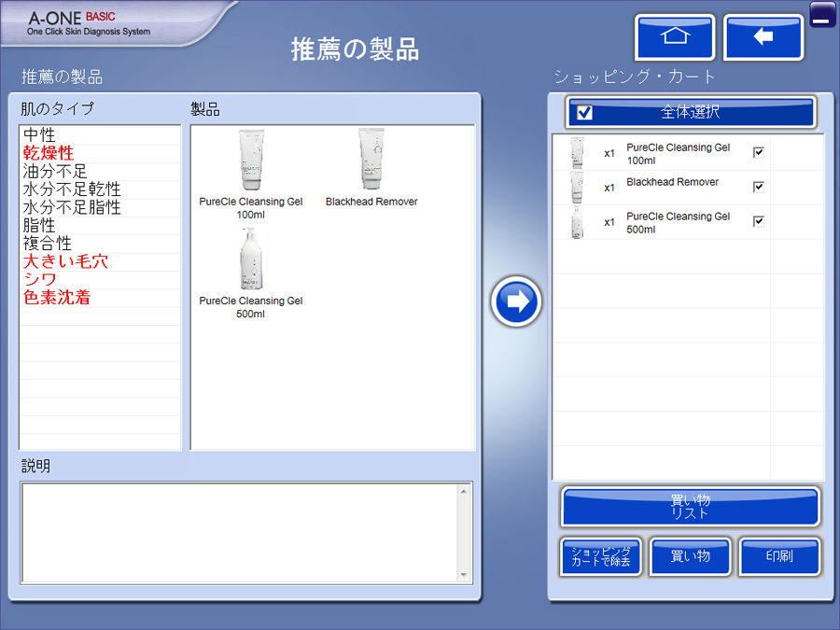Image resolution: width=840 pixels, height=630 pixels.
Task: Select PureCle Cleansing Gel 500ml product image
Action: (x=251, y=259)
